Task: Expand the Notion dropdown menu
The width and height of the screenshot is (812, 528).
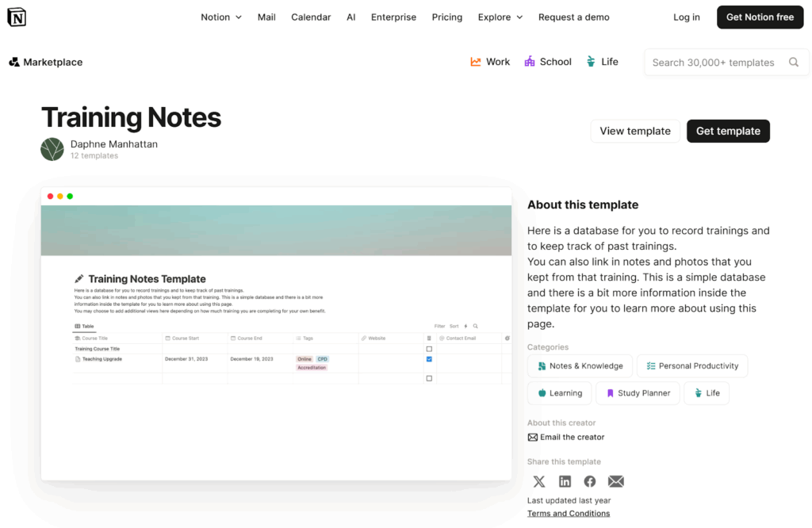Action: 221,17
